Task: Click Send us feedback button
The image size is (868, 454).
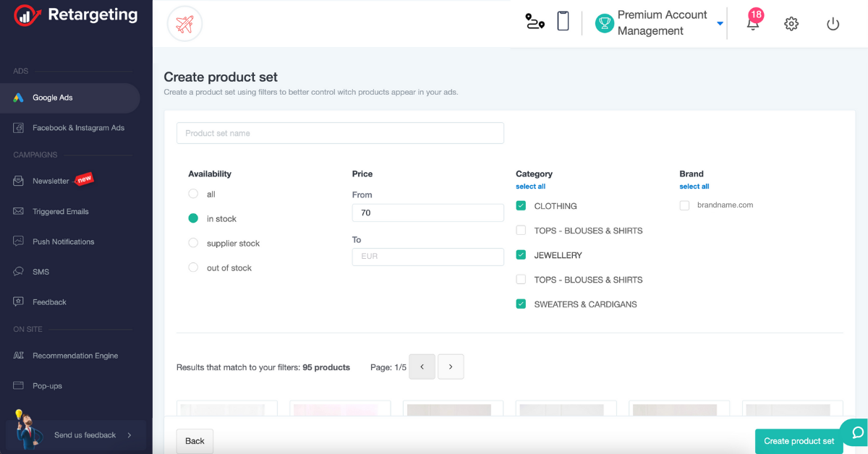Action: click(76, 435)
